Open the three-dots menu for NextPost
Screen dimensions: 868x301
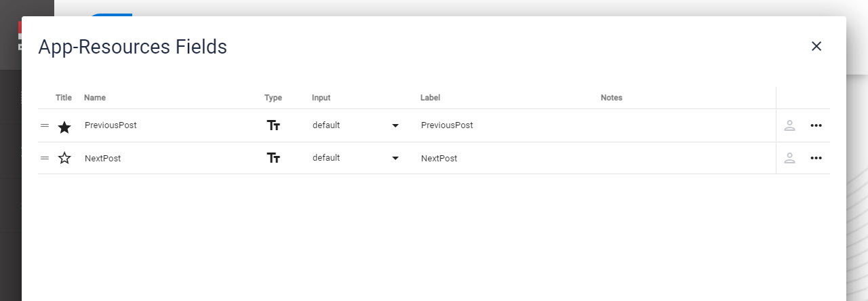coord(816,158)
